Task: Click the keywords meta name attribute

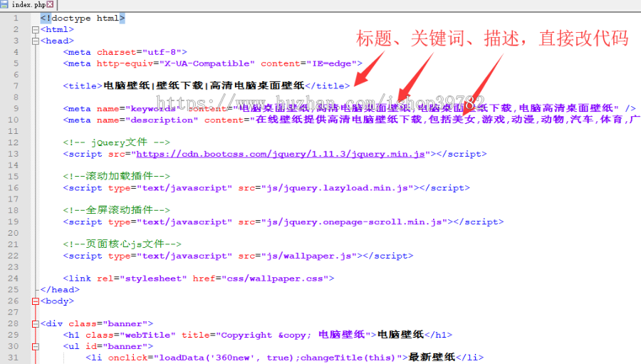Action: coord(138,108)
